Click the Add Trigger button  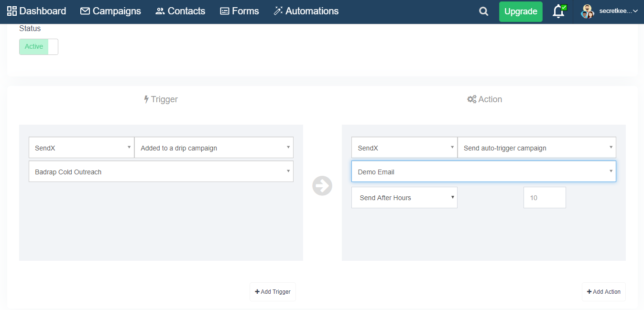(273, 292)
